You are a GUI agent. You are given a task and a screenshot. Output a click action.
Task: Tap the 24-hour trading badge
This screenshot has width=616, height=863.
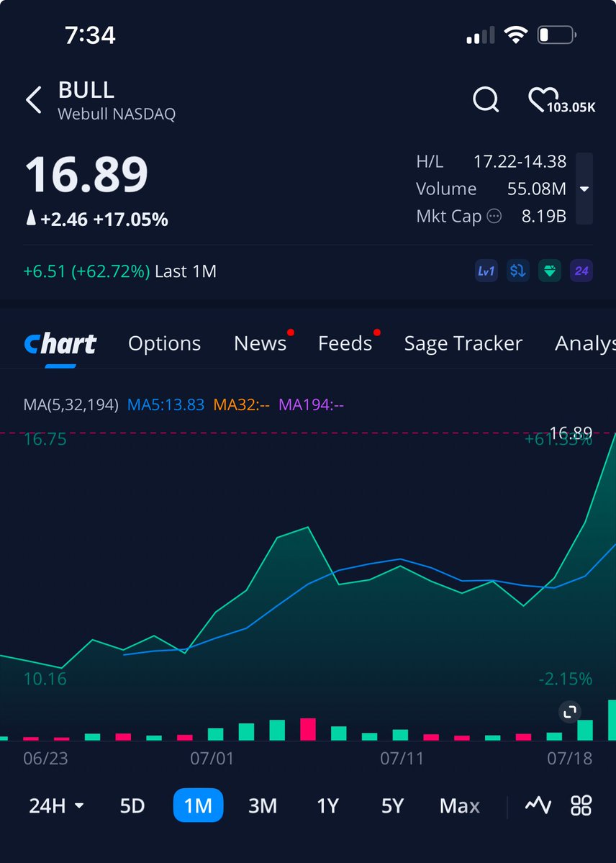click(581, 271)
